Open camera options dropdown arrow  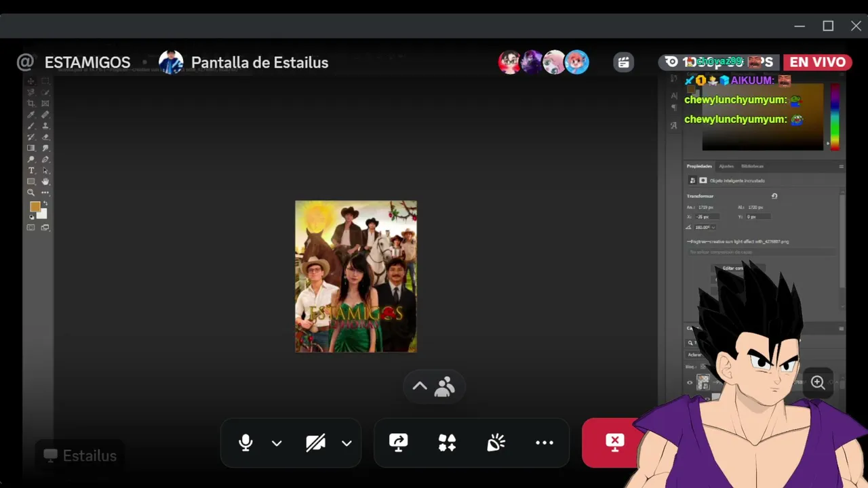[x=347, y=443]
